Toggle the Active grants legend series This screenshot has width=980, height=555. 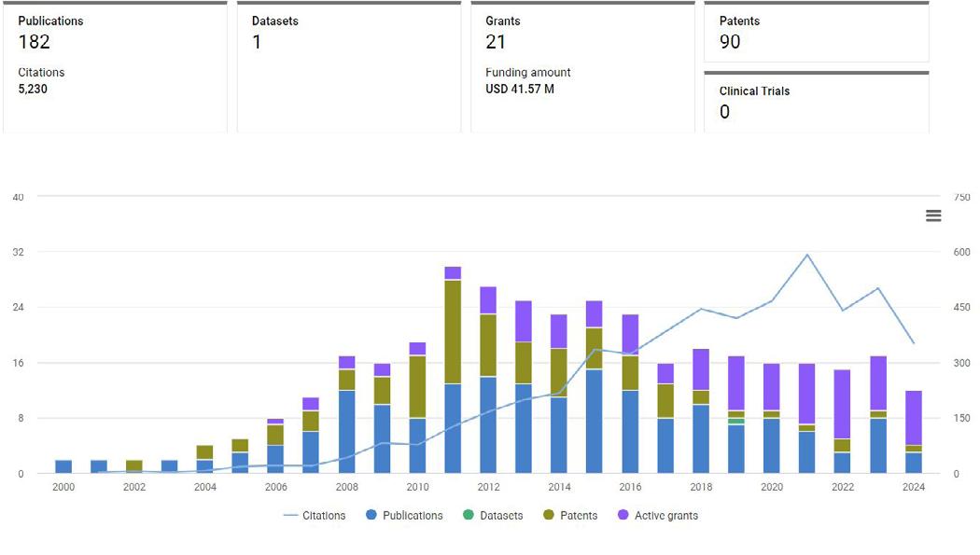tap(657, 516)
